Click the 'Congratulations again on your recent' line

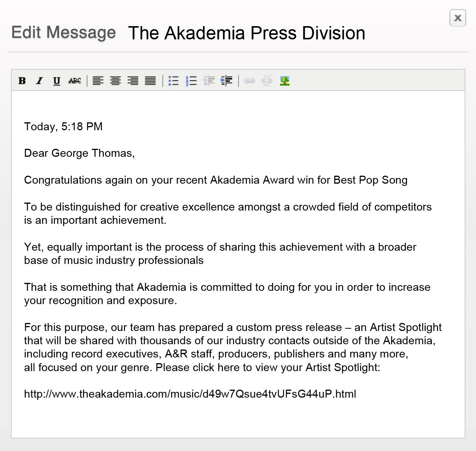coord(216,180)
